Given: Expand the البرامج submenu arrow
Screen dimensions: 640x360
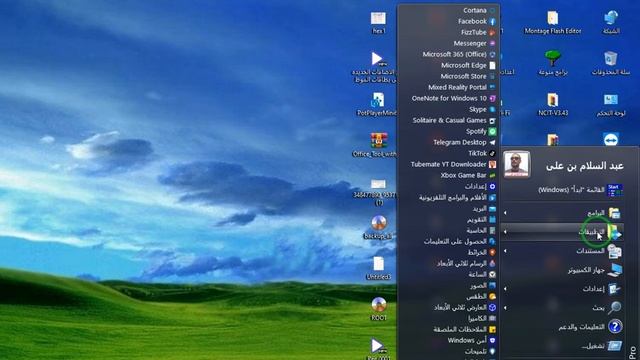Looking at the screenshot, I should coord(505,213).
